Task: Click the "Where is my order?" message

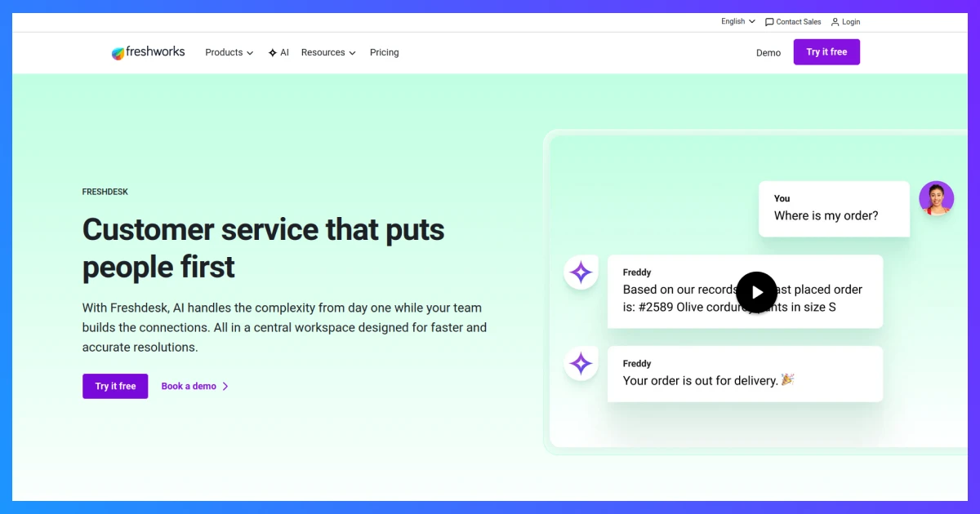Action: pyautogui.click(x=834, y=209)
